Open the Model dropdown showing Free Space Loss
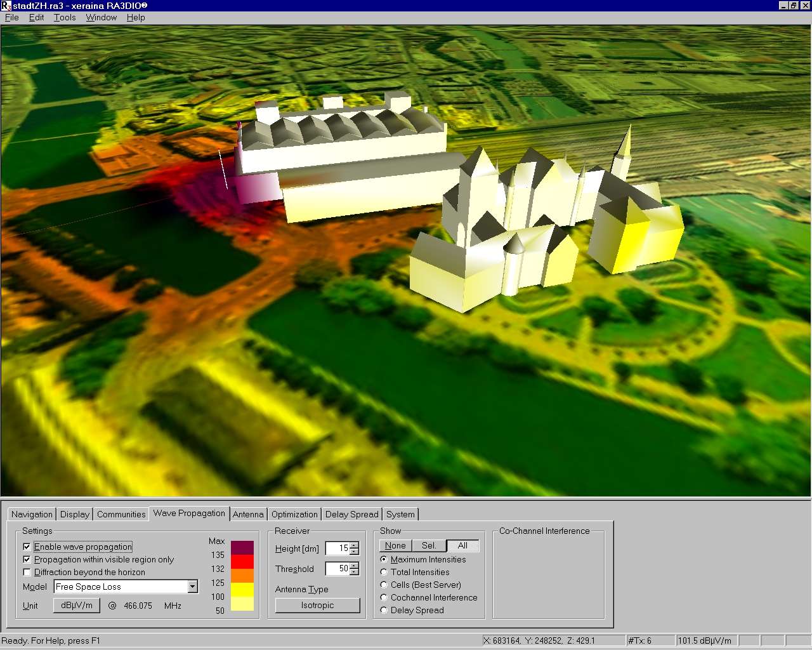The image size is (812, 650). [192, 587]
